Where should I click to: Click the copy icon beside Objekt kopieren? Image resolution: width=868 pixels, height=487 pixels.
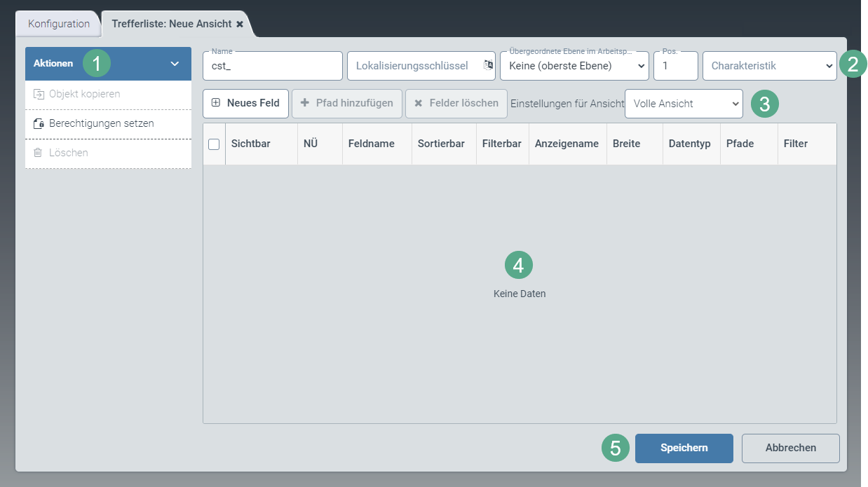coord(39,94)
